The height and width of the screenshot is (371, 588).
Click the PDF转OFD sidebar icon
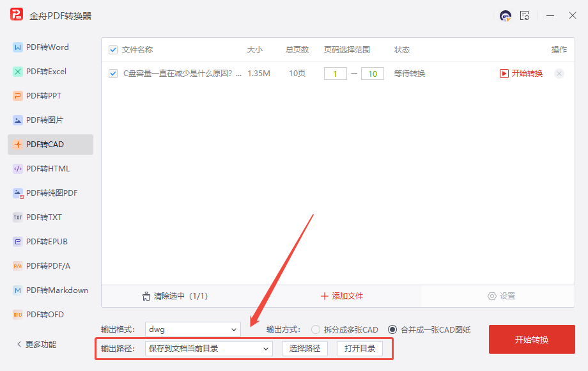[x=18, y=315]
